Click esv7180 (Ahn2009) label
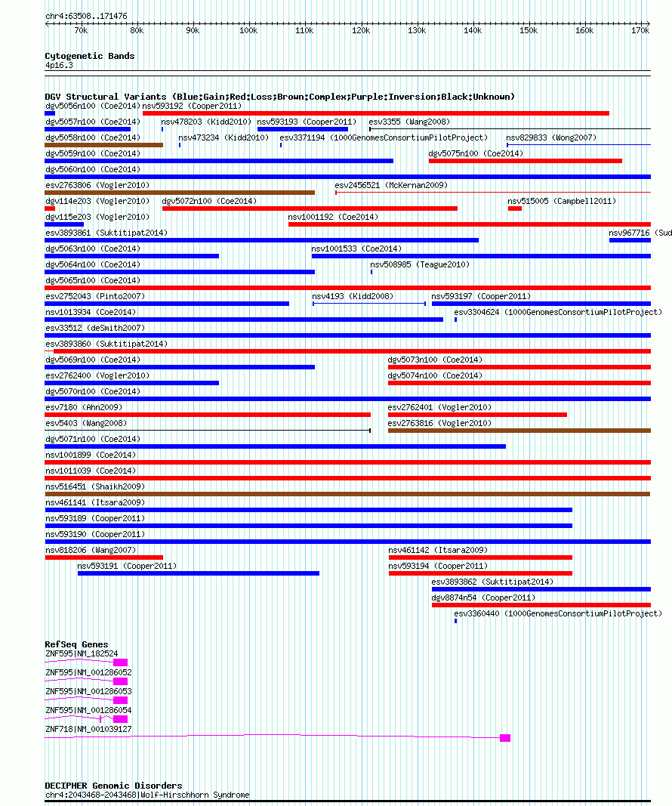 tap(84, 408)
